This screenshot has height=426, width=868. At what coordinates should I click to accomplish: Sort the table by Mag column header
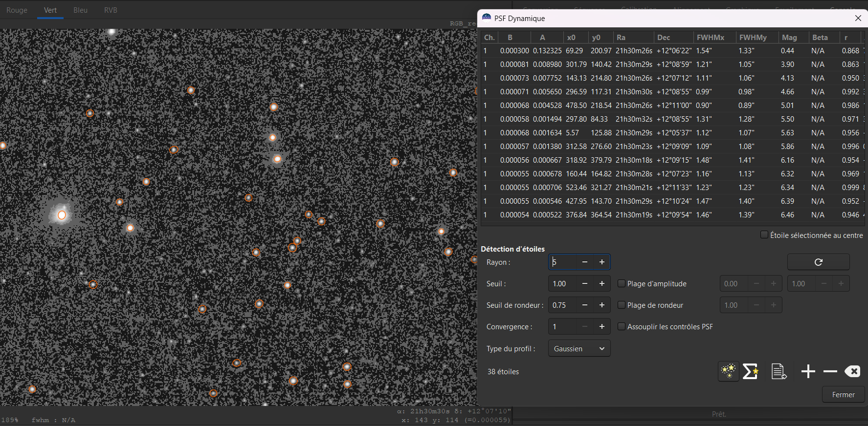click(789, 38)
